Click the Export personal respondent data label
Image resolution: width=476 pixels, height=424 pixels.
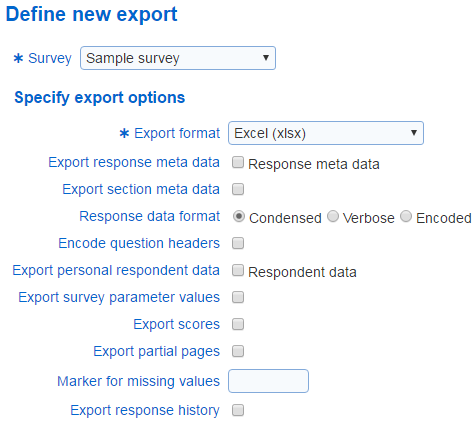click(x=116, y=270)
